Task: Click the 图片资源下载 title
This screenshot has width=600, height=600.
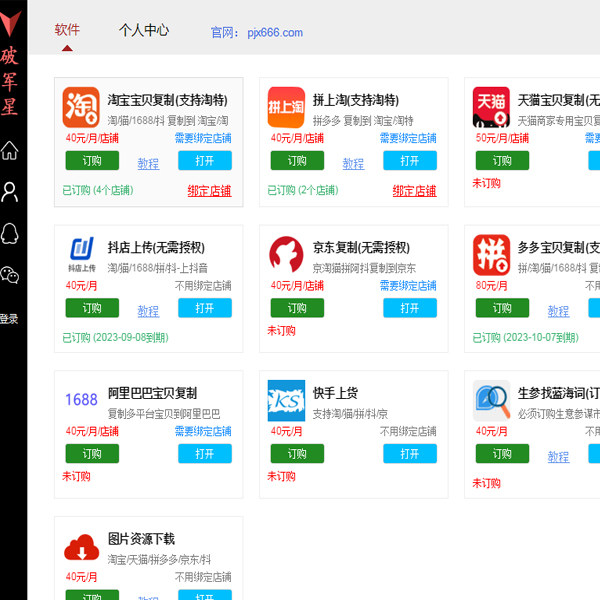Action: click(141, 539)
